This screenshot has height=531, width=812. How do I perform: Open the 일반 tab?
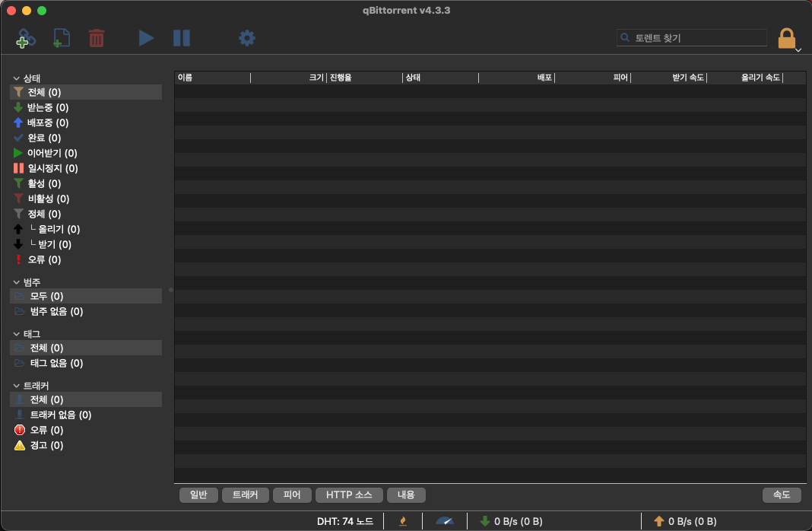pos(199,495)
